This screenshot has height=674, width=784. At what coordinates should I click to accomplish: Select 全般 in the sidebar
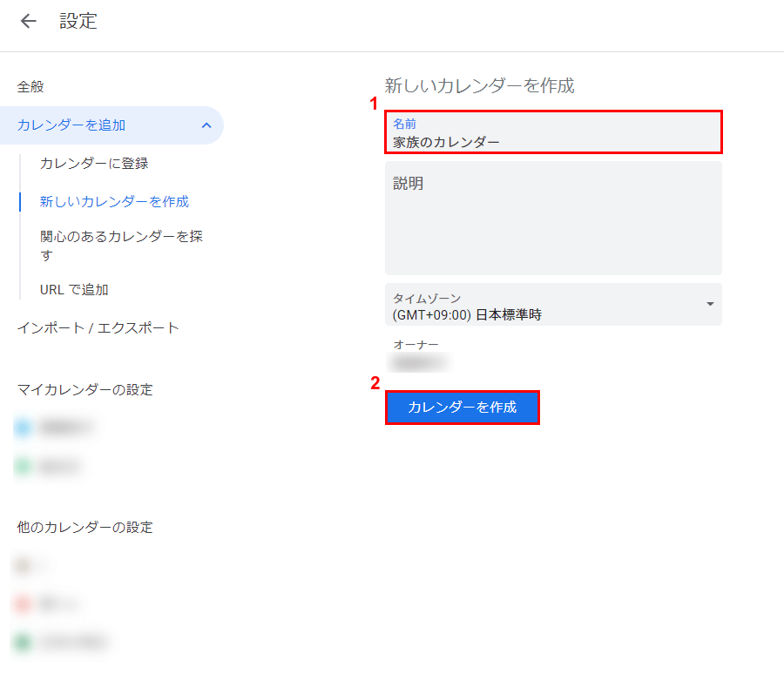pos(30,86)
